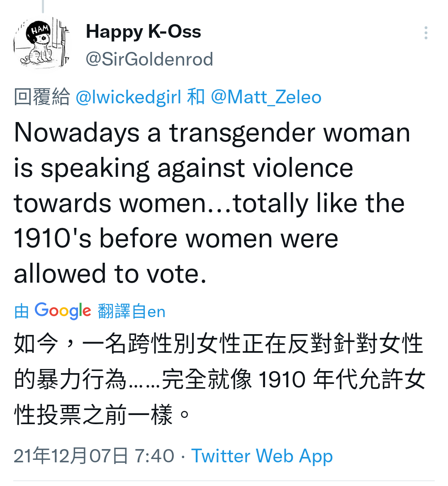Click the English tweet text body
Viewport: 448px width, 486px height.
(212, 203)
